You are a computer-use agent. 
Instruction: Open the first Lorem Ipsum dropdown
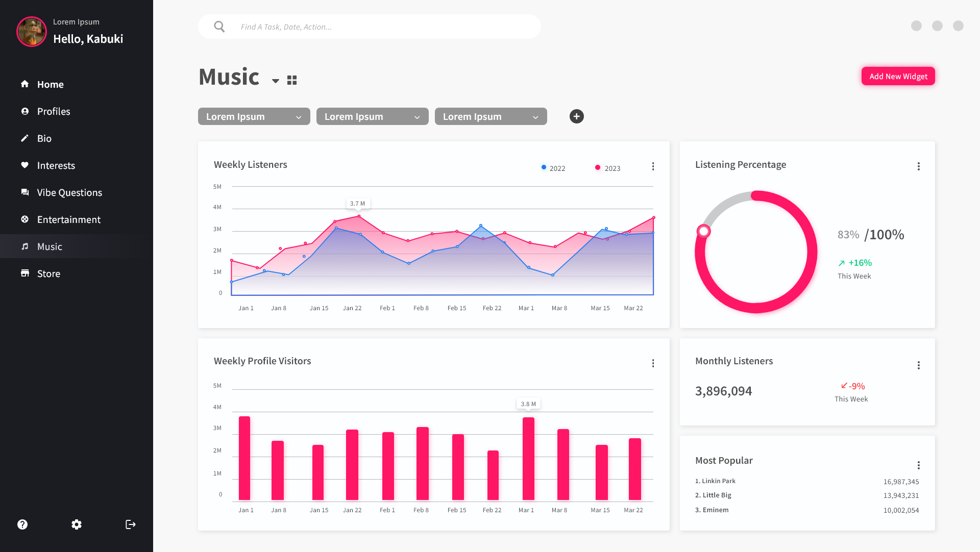coord(254,116)
